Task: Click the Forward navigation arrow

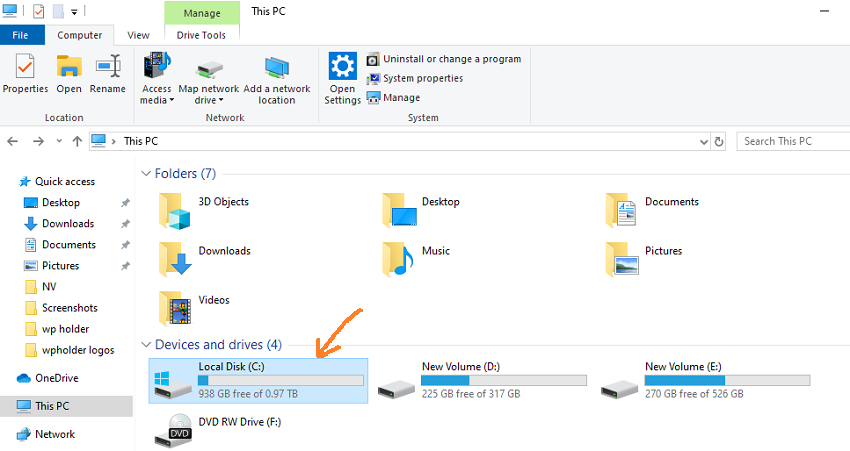Action: pos(38,141)
